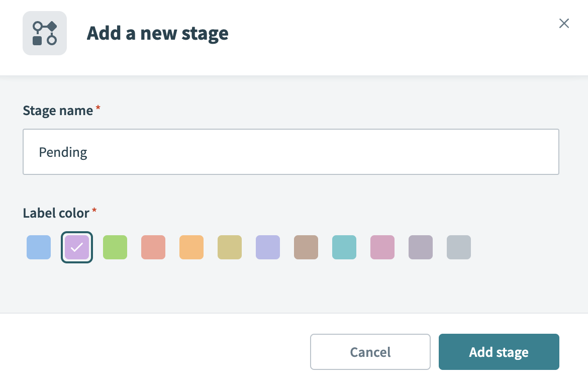
Task: Pick the salmon red color swatch
Action: [x=153, y=247]
